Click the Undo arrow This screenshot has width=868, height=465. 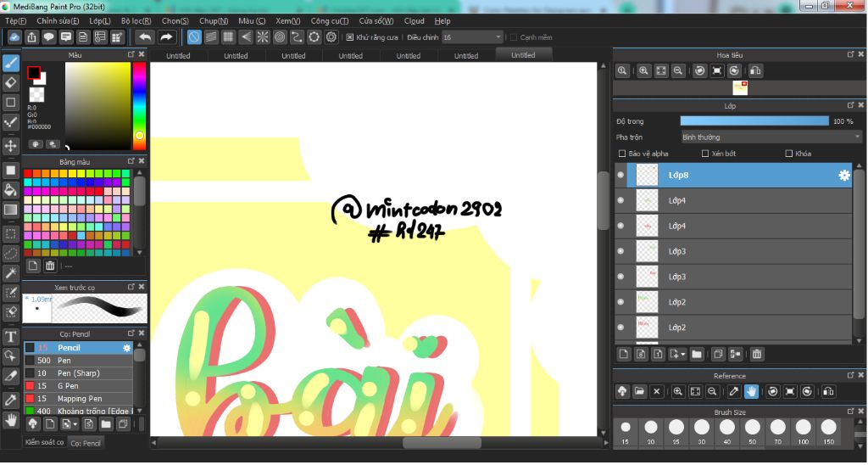[x=145, y=37]
